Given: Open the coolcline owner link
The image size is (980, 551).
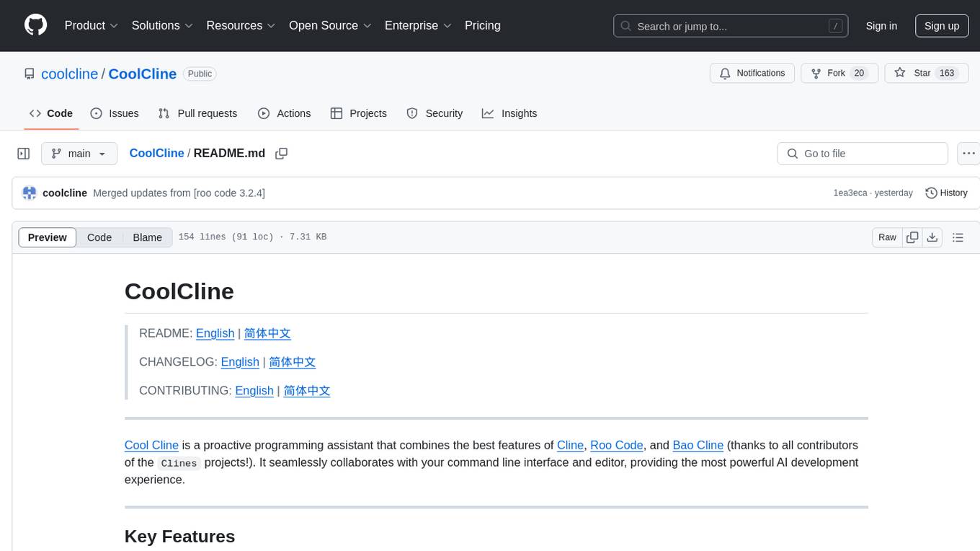Looking at the screenshot, I should pos(70,74).
